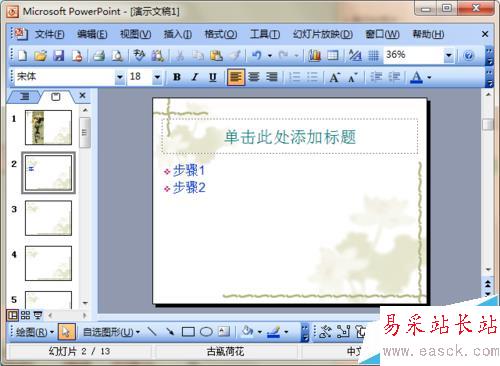Viewport: 500px width, 366px height.
Task: Insert a text box from drawing toolbar
Action: (224, 332)
